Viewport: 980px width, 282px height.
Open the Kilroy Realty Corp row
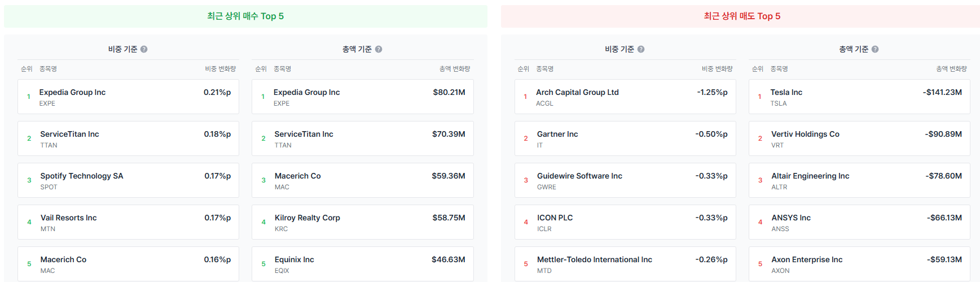click(x=363, y=222)
